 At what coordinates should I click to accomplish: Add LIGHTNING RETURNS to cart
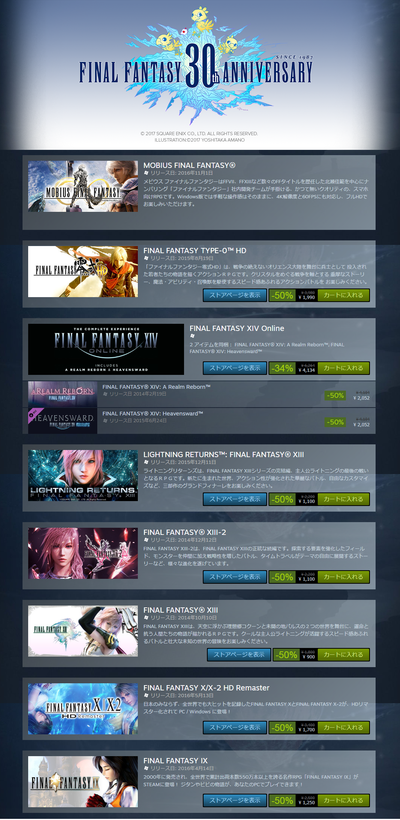pos(344,499)
